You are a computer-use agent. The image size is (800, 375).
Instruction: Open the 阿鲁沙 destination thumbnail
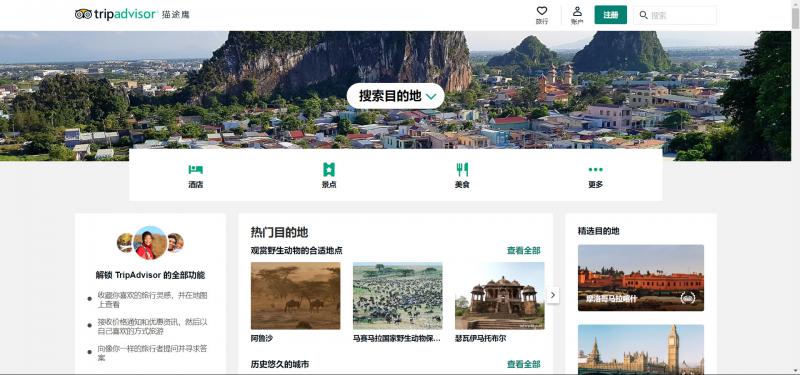(x=295, y=296)
